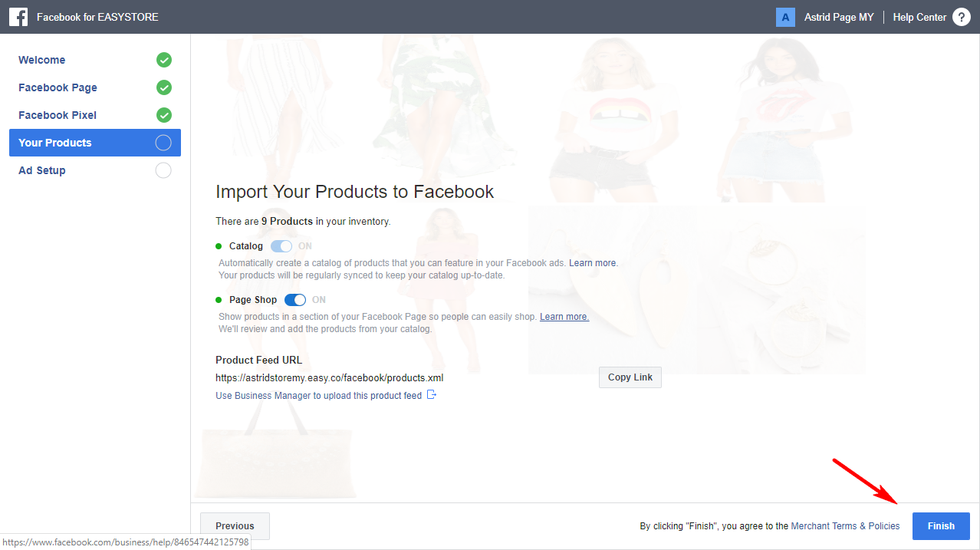Click Use Business Manager to upload link
This screenshot has width=980, height=550.
click(319, 396)
